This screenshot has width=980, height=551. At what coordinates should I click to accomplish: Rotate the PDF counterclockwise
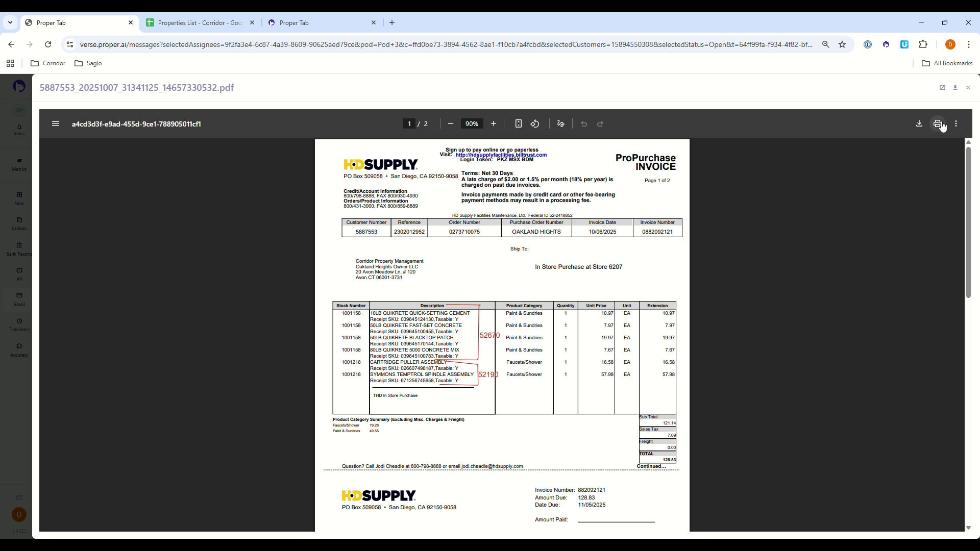535,124
